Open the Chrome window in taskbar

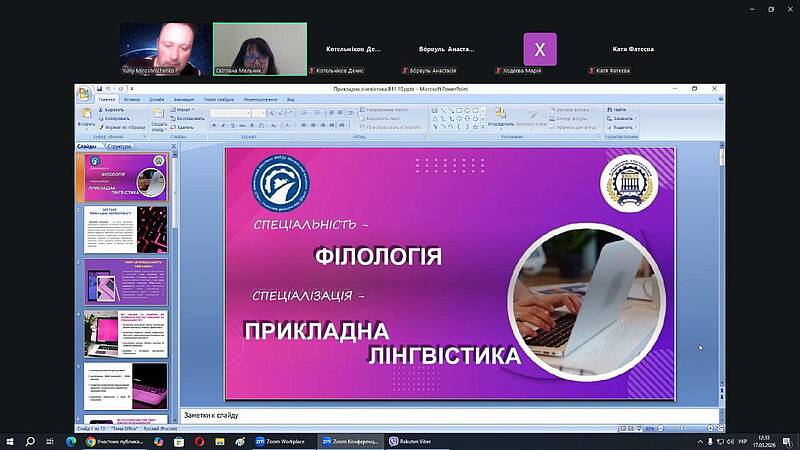(118, 441)
